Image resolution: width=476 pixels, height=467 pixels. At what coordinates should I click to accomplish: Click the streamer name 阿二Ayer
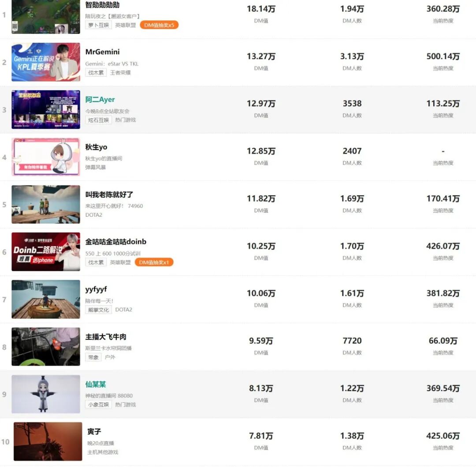100,100
